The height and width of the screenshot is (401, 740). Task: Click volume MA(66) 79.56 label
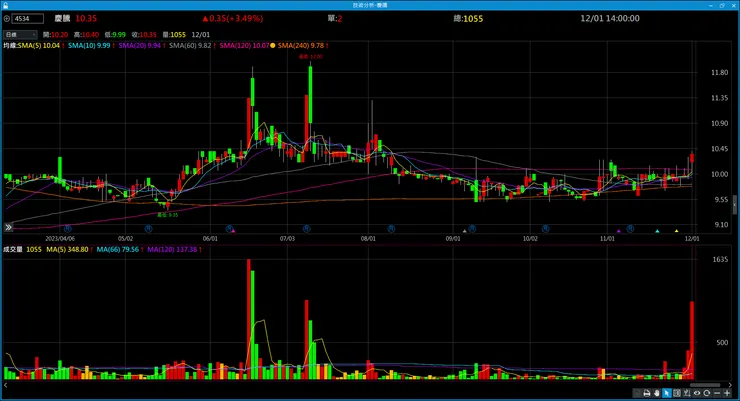click(x=118, y=249)
